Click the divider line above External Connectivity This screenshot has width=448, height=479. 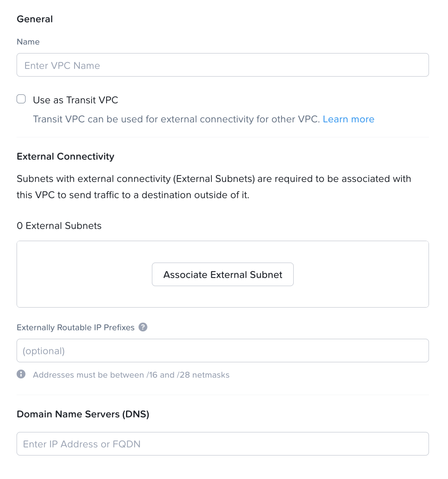[222, 137]
